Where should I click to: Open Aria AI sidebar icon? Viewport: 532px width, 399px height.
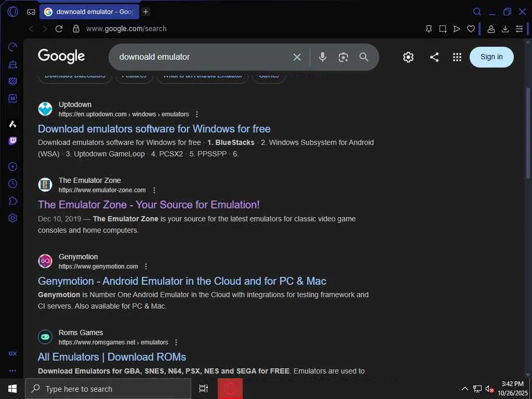pos(12,124)
